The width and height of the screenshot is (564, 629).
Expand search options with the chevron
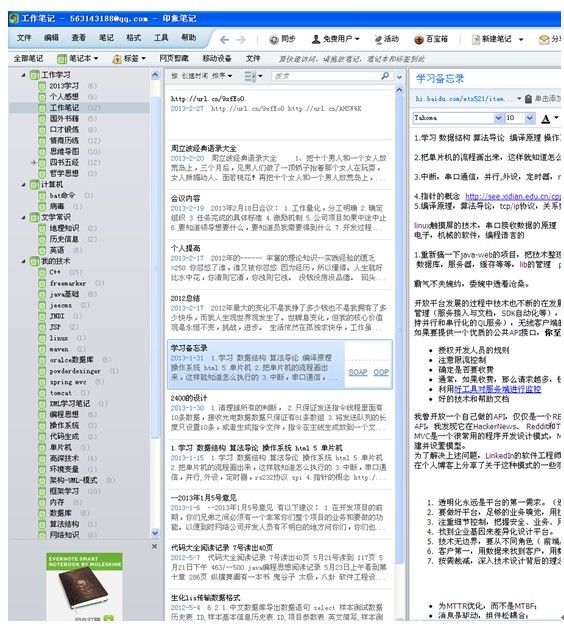click(399, 77)
